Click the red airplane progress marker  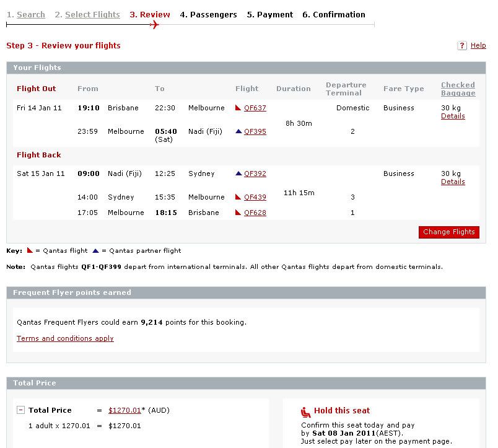click(154, 24)
